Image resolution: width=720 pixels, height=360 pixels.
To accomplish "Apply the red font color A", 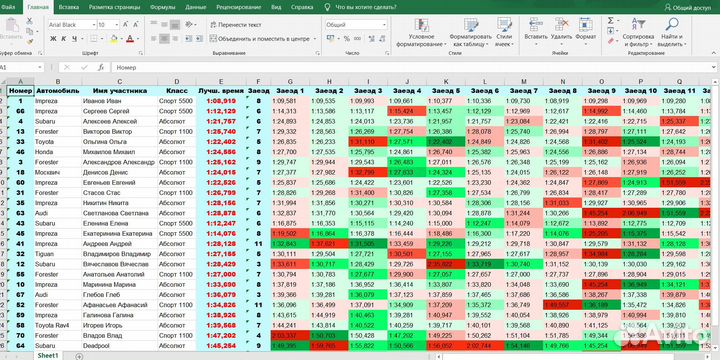I will [x=130, y=39].
